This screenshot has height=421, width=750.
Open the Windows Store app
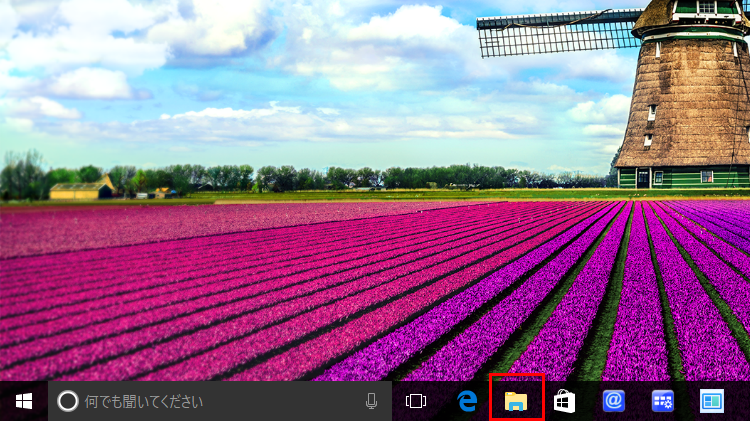[564, 401]
